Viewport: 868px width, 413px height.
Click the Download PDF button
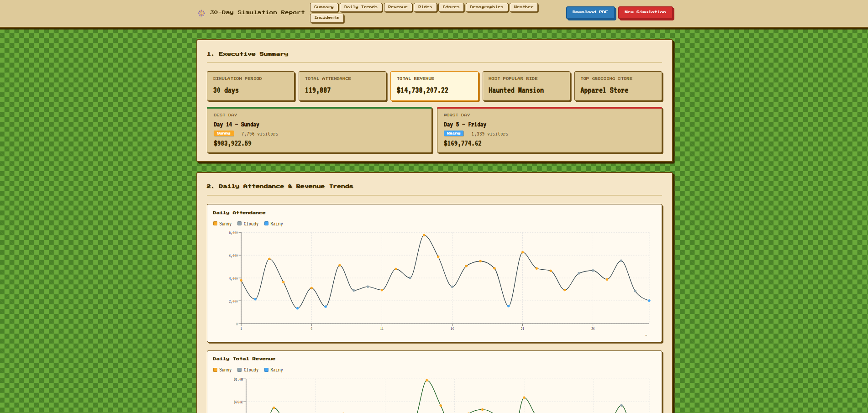pos(590,12)
